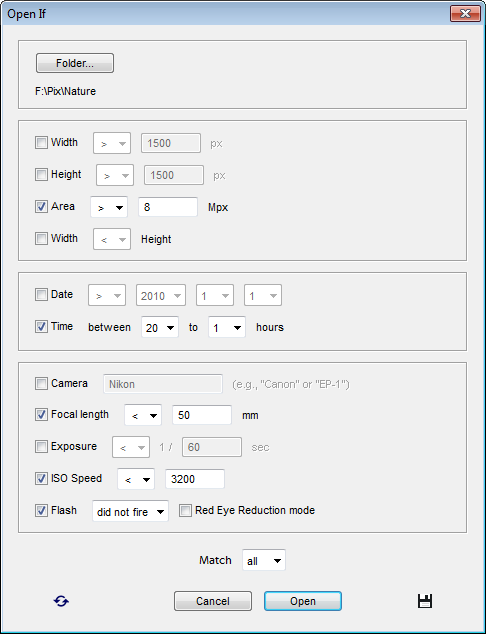Click the ISO Speed value field

point(195,479)
